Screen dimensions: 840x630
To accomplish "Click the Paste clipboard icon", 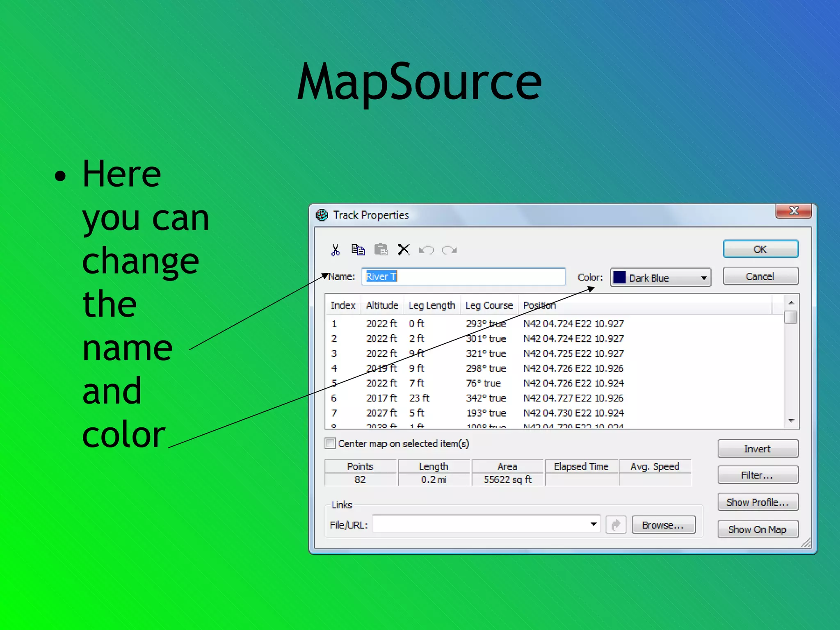I will point(381,249).
